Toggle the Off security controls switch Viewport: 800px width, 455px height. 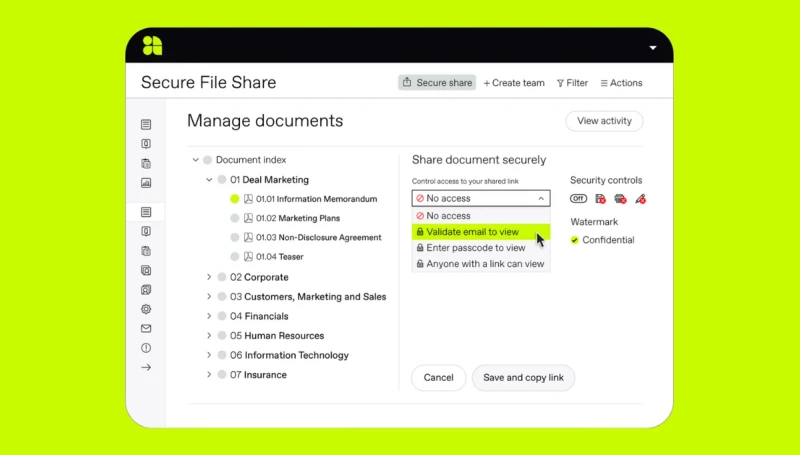coord(578,199)
